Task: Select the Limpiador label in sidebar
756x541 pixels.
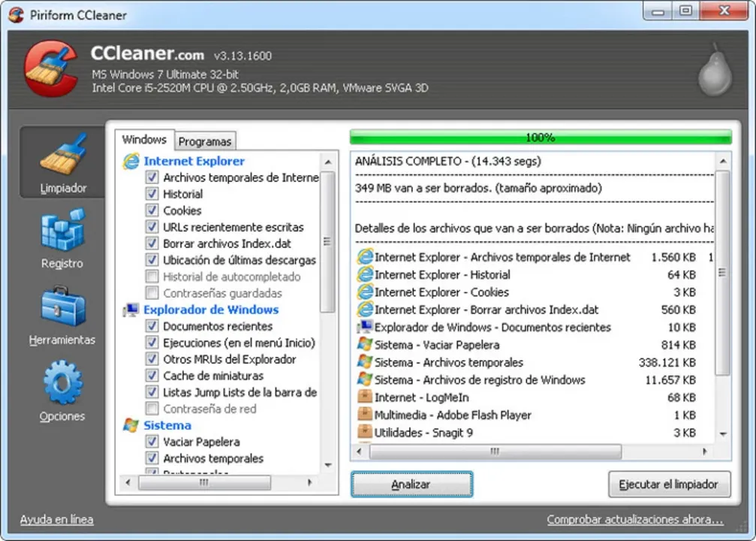Action: (63, 188)
